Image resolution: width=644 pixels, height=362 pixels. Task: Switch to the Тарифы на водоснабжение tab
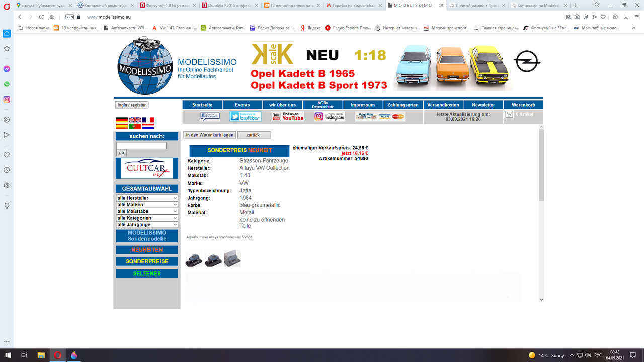coord(354,5)
